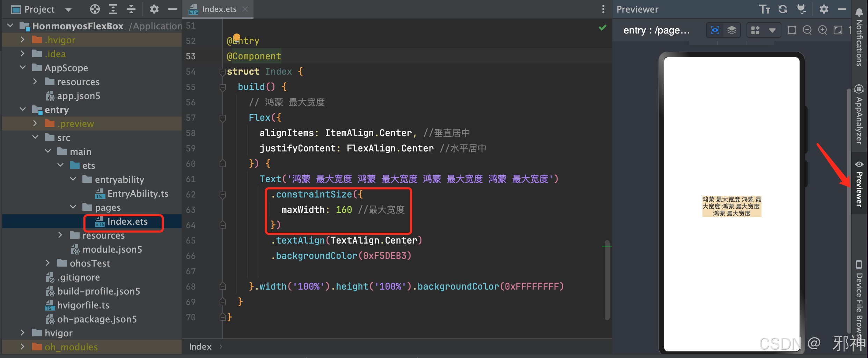Click the Previewer frame rotate icon
The width and height of the screenshot is (868, 358).
pos(792,30)
